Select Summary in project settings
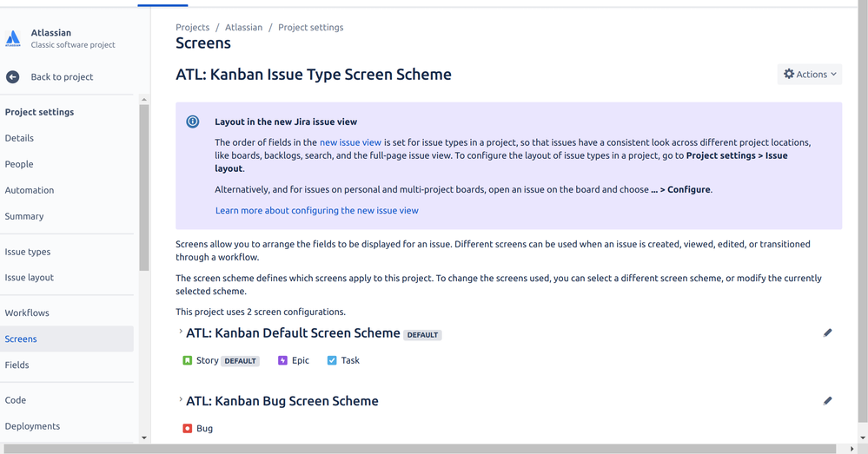The image size is (868, 454). pos(24,216)
